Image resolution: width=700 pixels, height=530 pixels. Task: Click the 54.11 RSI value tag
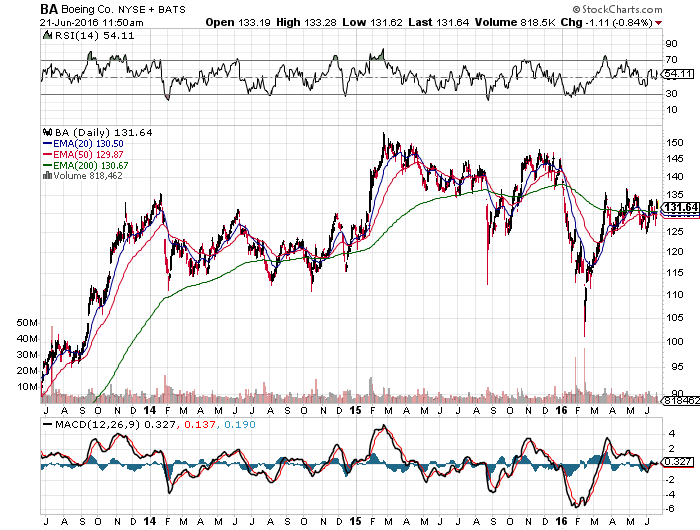click(678, 74)
